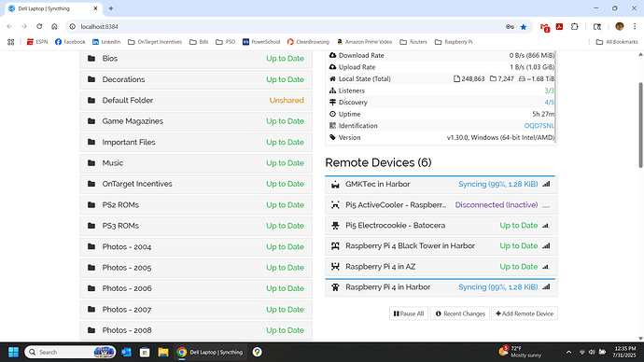Expand the Photos - 2006 folder row
The width and height of the screenshot is (644, 362).
click(196, 288)
